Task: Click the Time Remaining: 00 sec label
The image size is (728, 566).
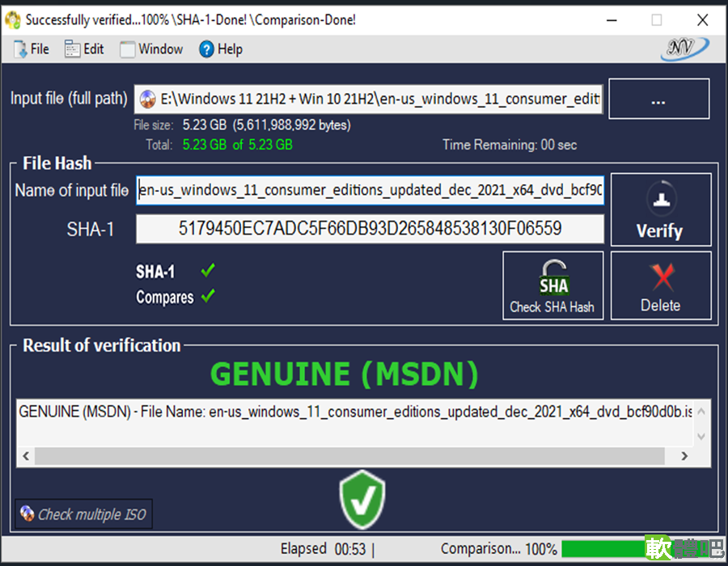Action: pos(510,145)
